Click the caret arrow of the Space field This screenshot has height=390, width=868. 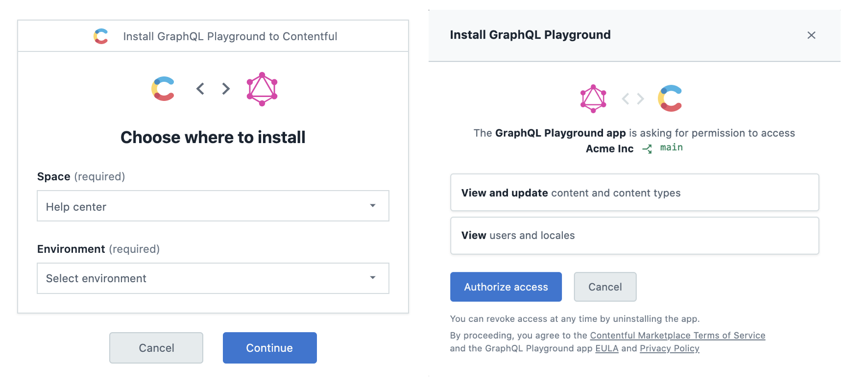373,206
